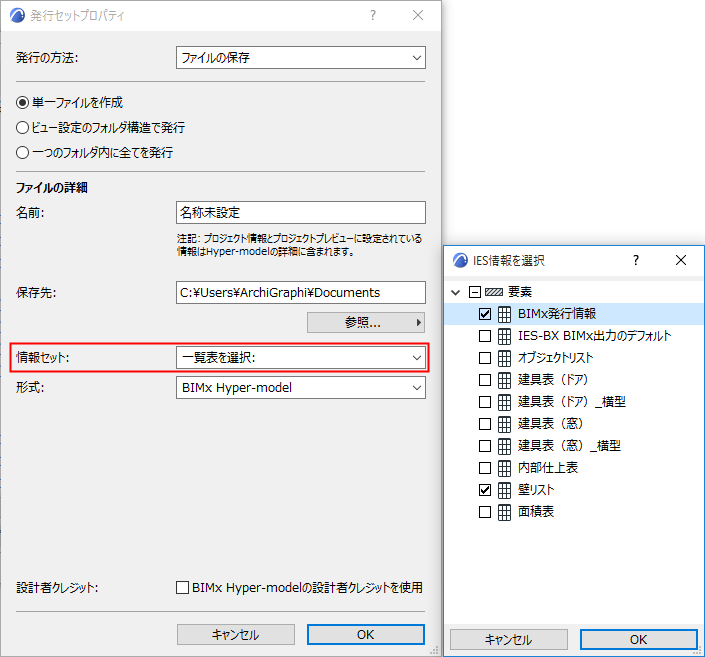Check the 建具表（ドア）_横型 checkbox

485,402
